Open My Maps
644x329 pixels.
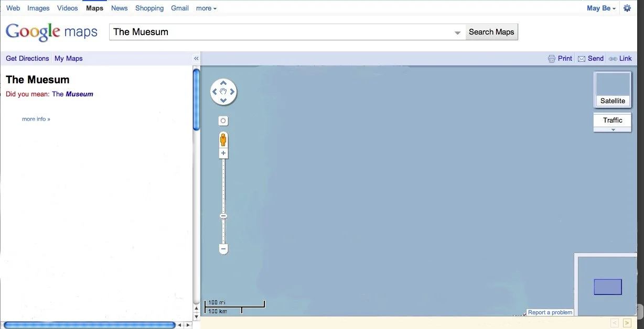click(69, 59)
